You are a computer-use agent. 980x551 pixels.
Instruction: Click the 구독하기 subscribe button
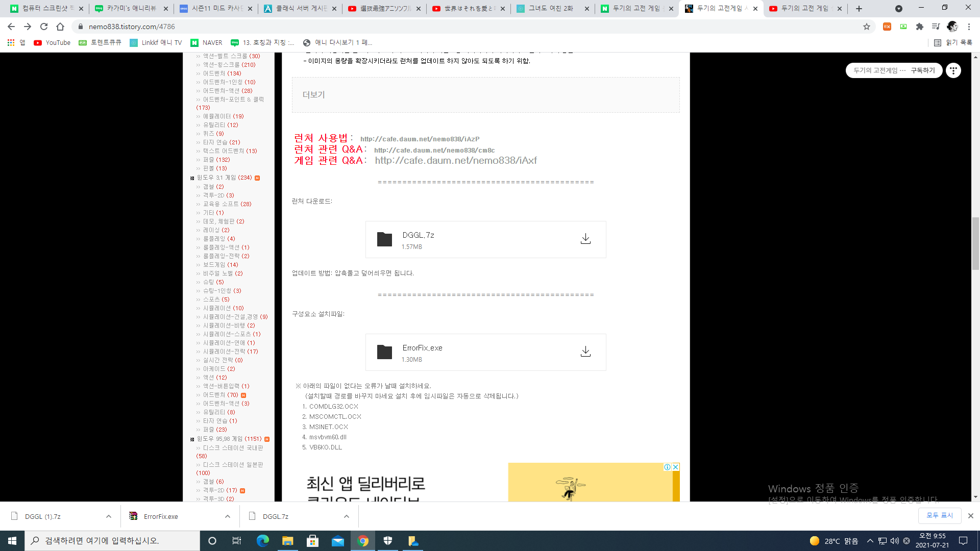coord(923,70)
